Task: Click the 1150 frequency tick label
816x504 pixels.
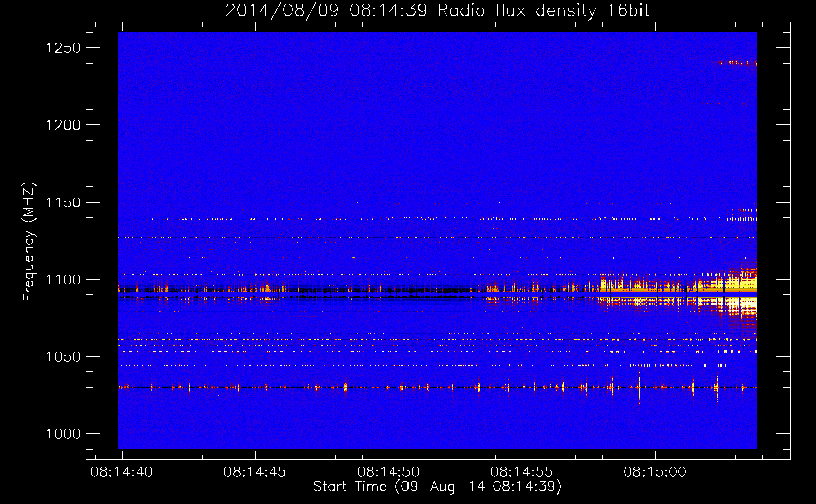Action: point(63,203)
